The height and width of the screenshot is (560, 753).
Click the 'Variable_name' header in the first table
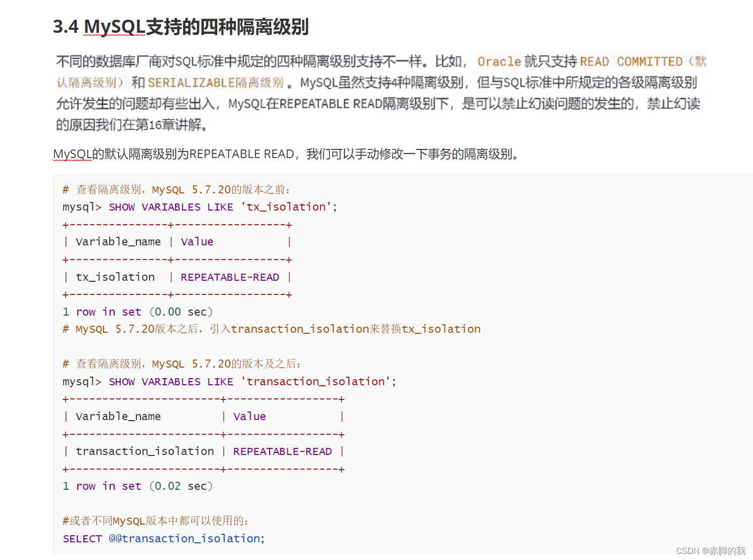118,242
